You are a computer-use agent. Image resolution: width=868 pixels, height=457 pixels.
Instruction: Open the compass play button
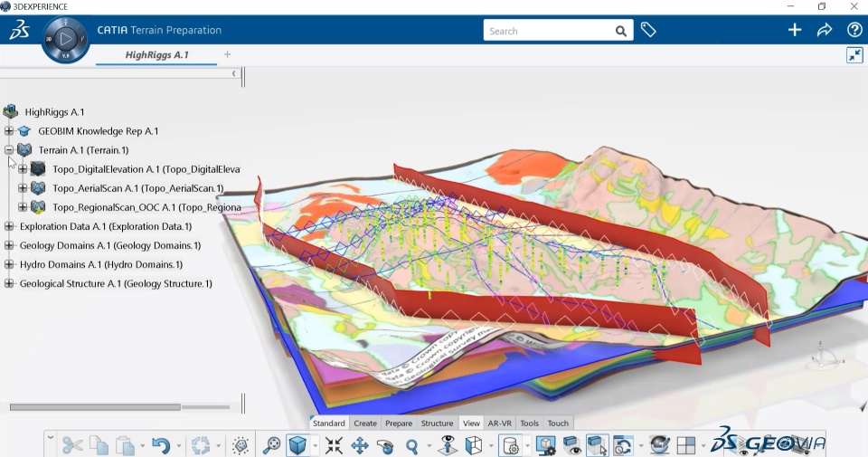click(65, 39)
